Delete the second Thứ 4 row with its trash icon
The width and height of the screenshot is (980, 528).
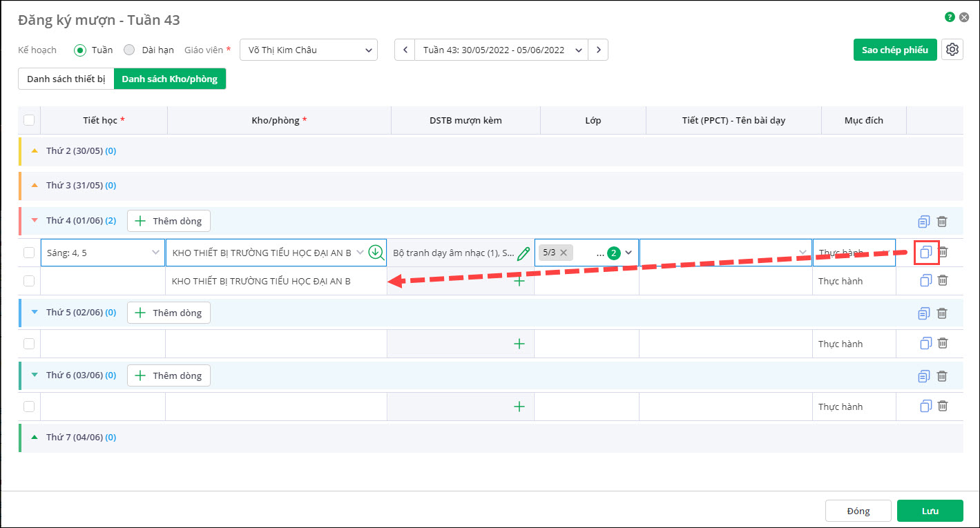(x=943, y=281)
